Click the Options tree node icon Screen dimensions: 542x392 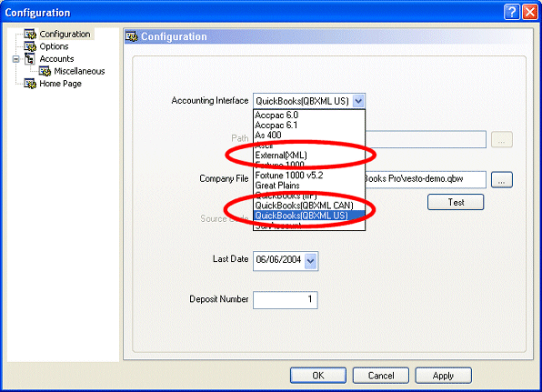tap(30, 46)
